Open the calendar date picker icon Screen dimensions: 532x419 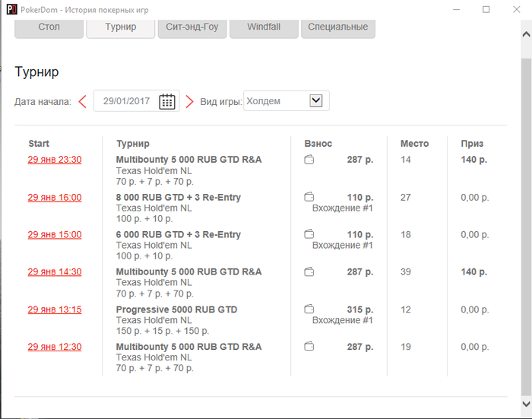click(x=167, y=101)
